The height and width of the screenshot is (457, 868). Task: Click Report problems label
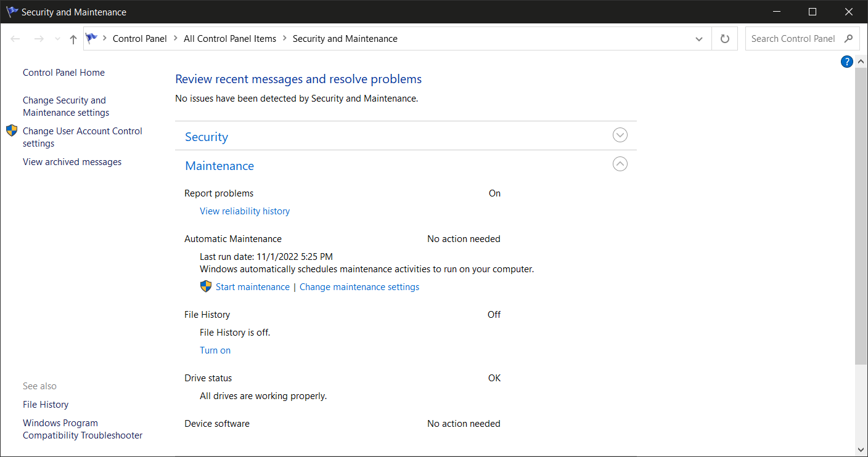point(219,193)
